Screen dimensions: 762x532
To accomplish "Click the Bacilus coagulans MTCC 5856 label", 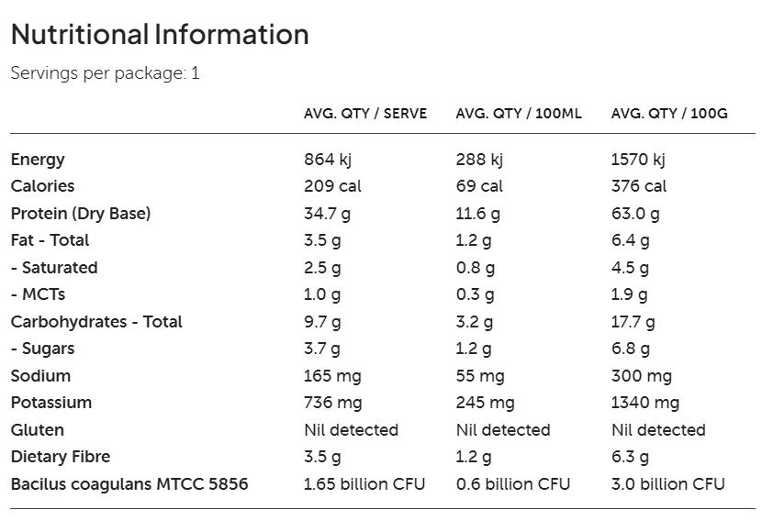I will 129,484.
